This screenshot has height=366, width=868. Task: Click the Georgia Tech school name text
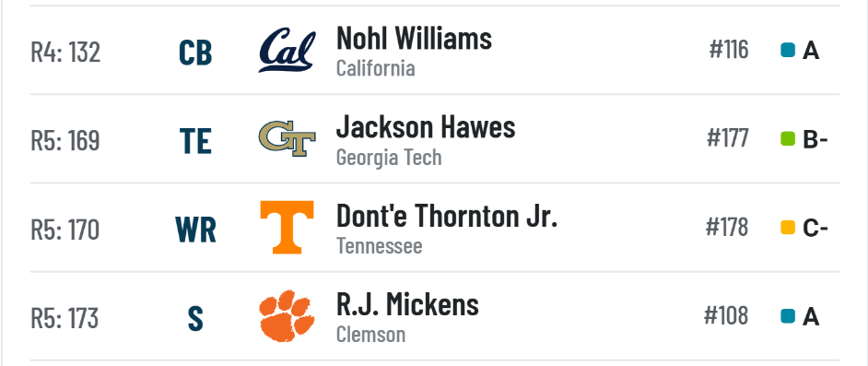click(389, 158)
